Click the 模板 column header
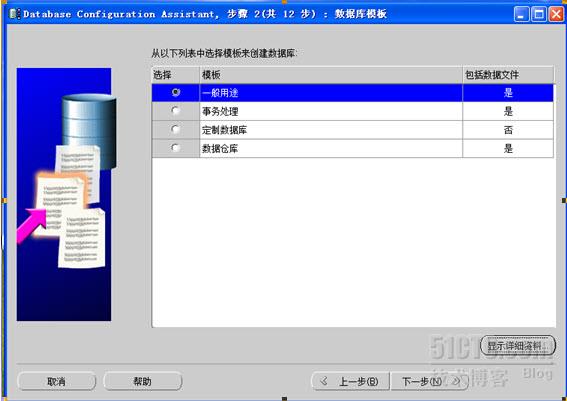This screenshot has width=567, height=401. pyautogui.click(x=331, y=75)
